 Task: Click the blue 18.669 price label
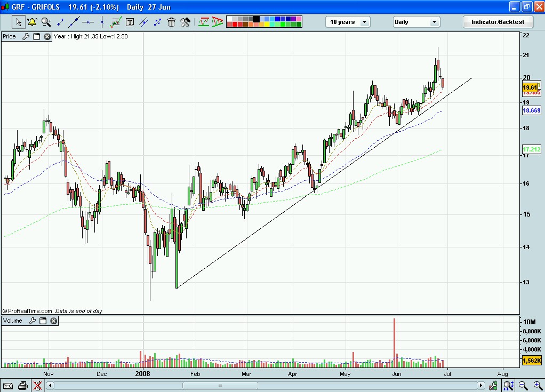(532, 110)
